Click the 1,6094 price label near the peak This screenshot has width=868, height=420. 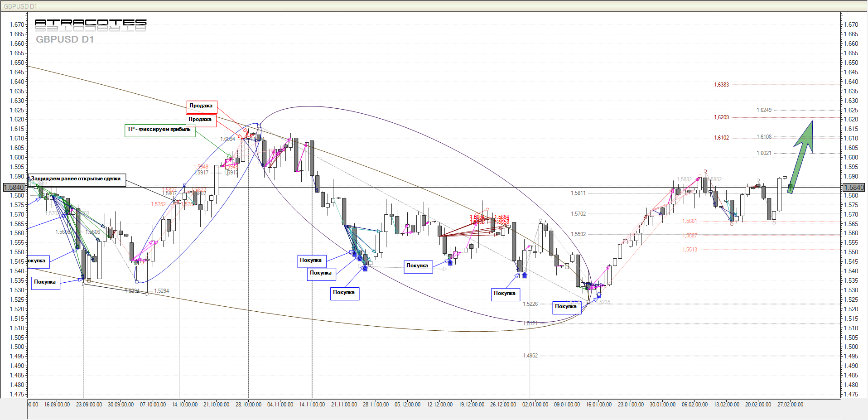click(x=227, y=139)
